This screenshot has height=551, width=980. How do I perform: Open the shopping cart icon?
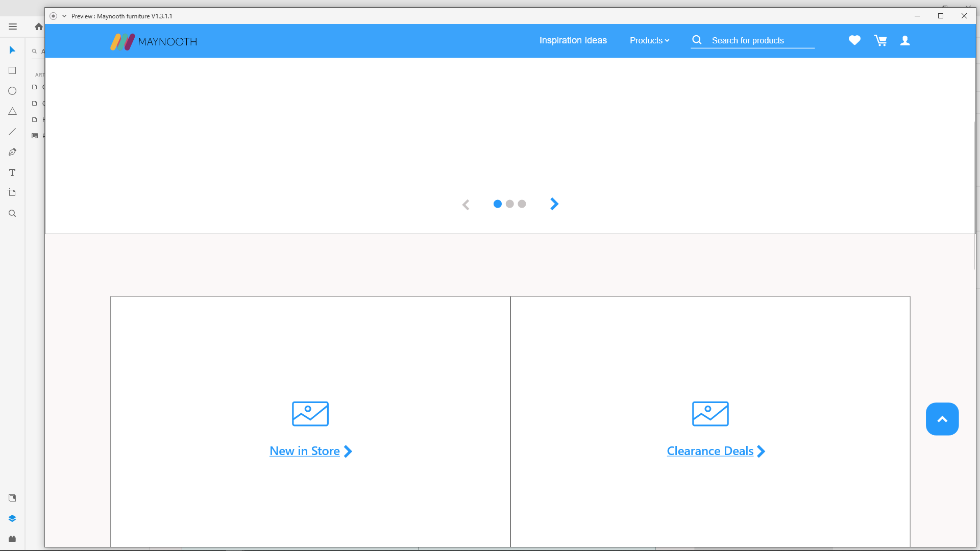(880, 40)
